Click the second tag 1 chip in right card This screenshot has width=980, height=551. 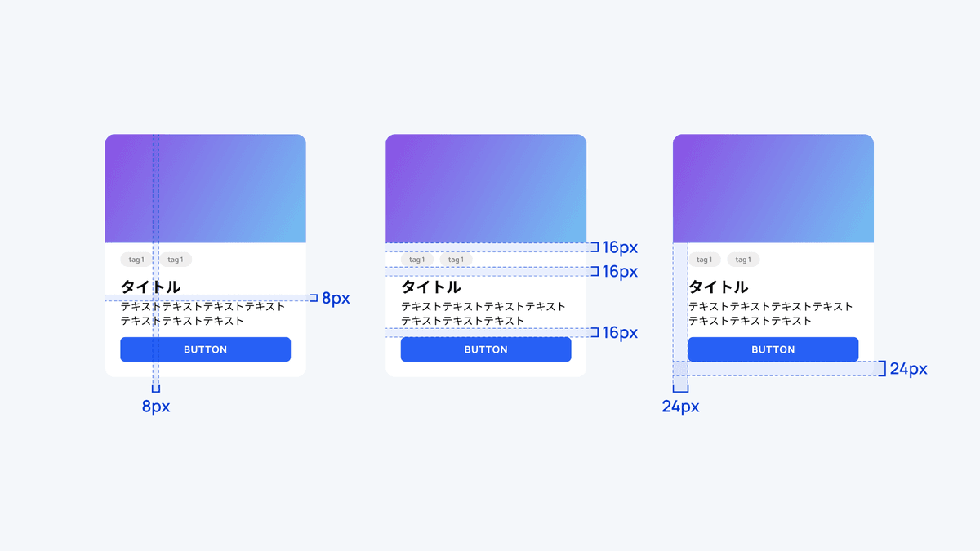[x=743, y=260]
